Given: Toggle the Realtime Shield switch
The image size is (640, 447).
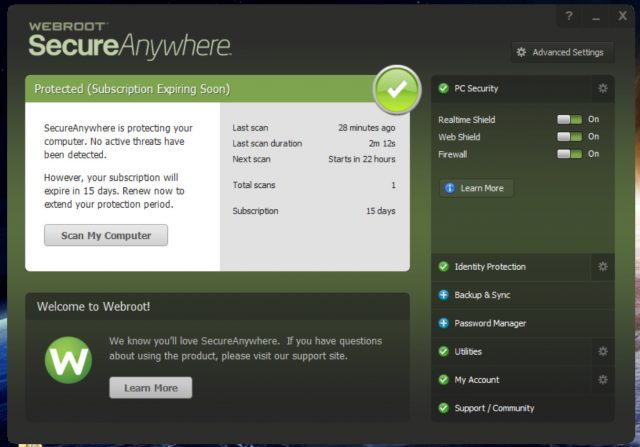Looking at the screenshot, I should [x=569, y=120].
